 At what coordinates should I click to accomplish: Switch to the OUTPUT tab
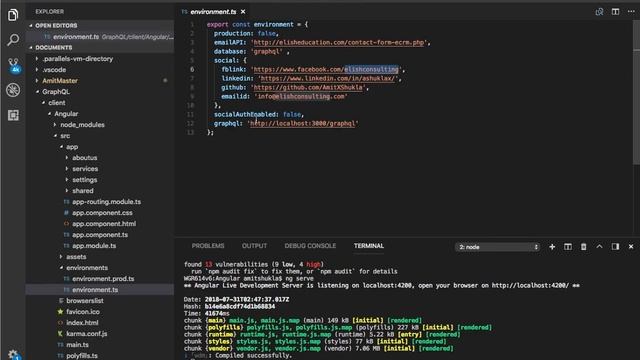pos(254,246)
